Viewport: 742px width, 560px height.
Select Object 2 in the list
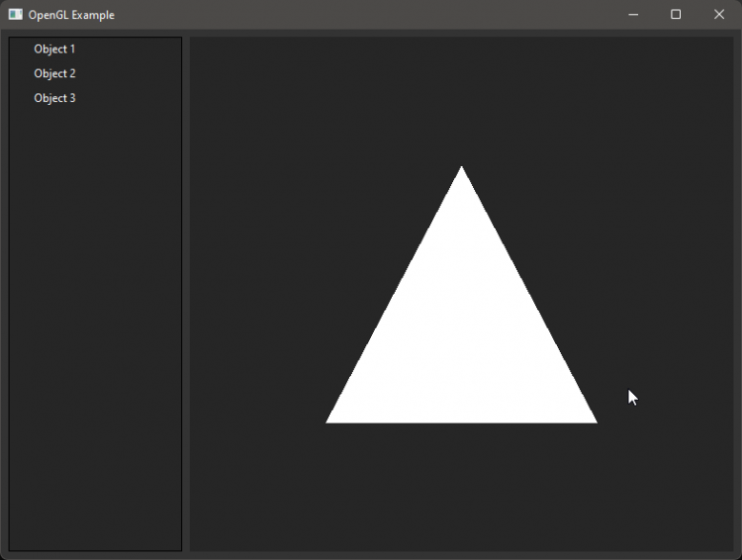coord(54,74)
